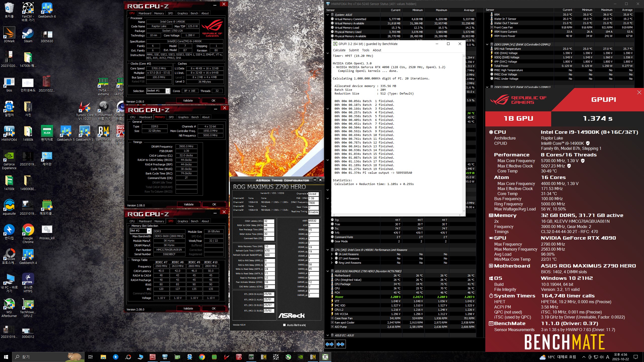
Task: Open the TM5A - extreme desktop icon
Action: click(103, 86)
